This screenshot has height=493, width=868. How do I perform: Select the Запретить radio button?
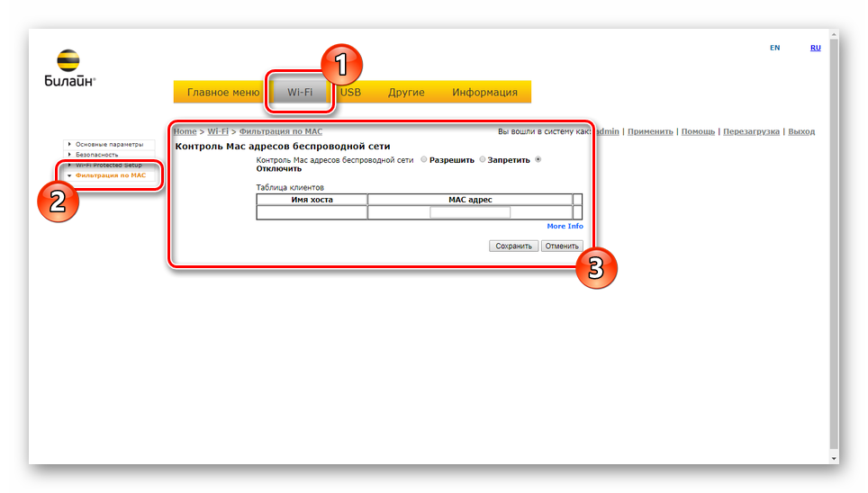coord(483,159)
